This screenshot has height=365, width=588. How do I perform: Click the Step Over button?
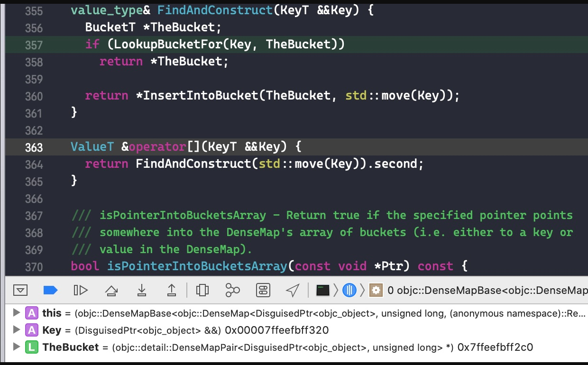pyautogui.click(x=111, y=290)
